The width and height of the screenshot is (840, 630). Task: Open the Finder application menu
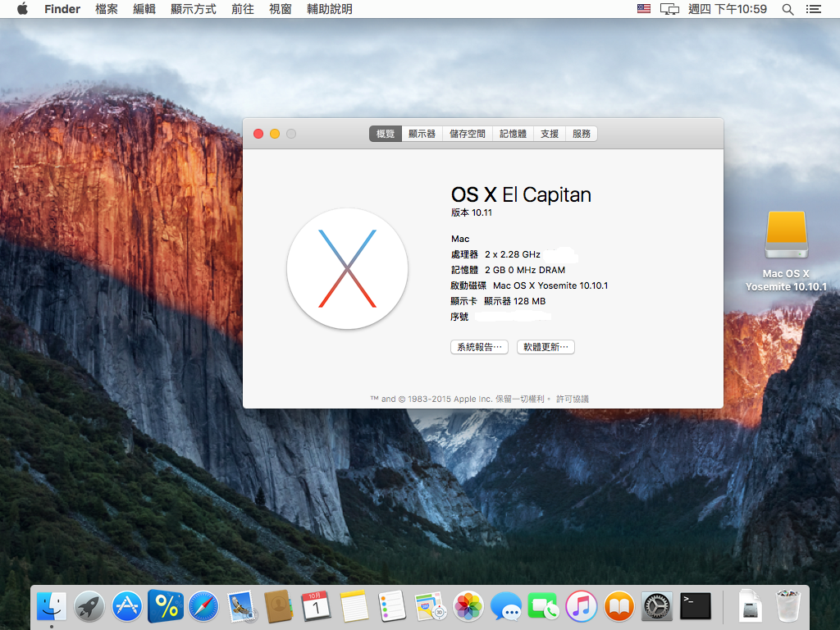62,9
